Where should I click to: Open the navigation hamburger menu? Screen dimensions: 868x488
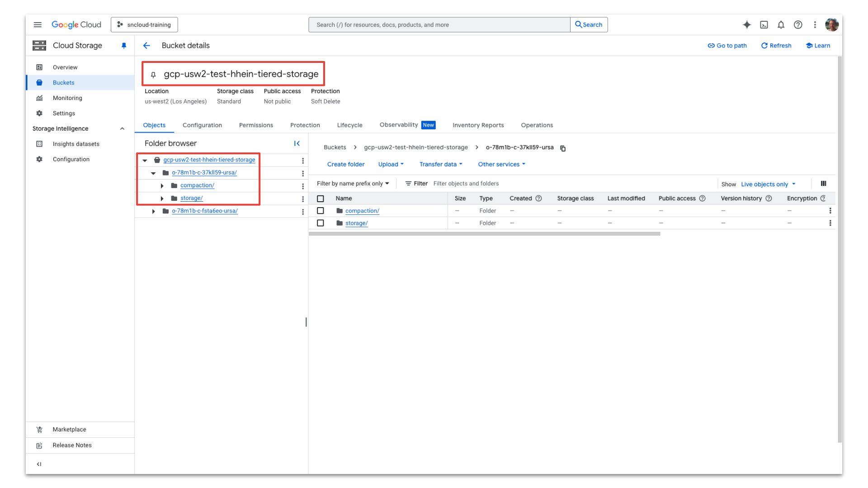pos(38,24)
